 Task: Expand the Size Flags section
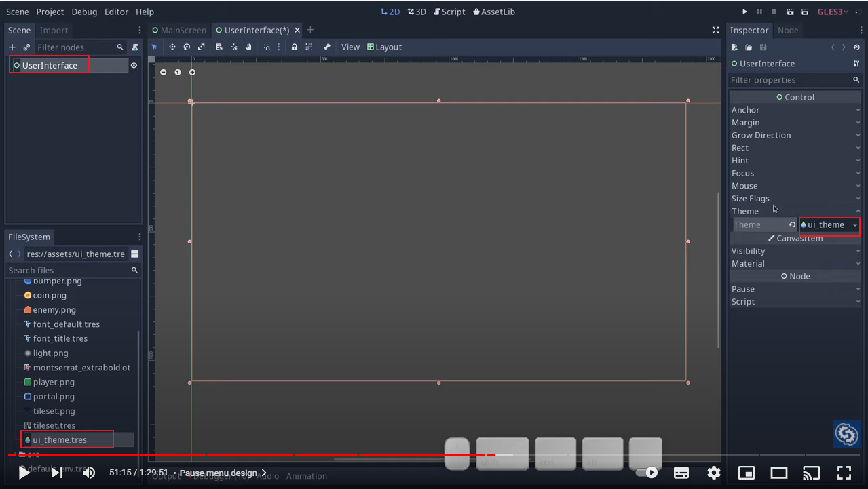(795, 199)
